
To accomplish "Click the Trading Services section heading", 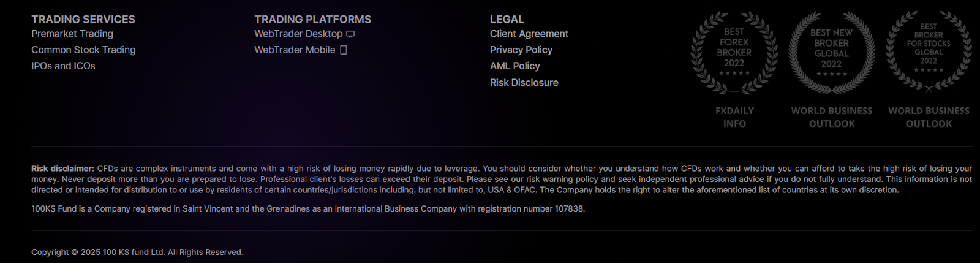I will (83, 20).
